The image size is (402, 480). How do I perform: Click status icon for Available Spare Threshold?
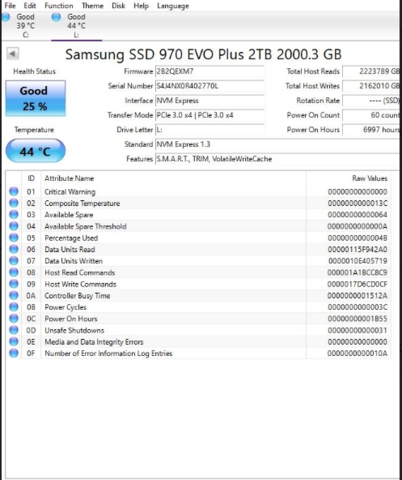click(x=14, y=226)
